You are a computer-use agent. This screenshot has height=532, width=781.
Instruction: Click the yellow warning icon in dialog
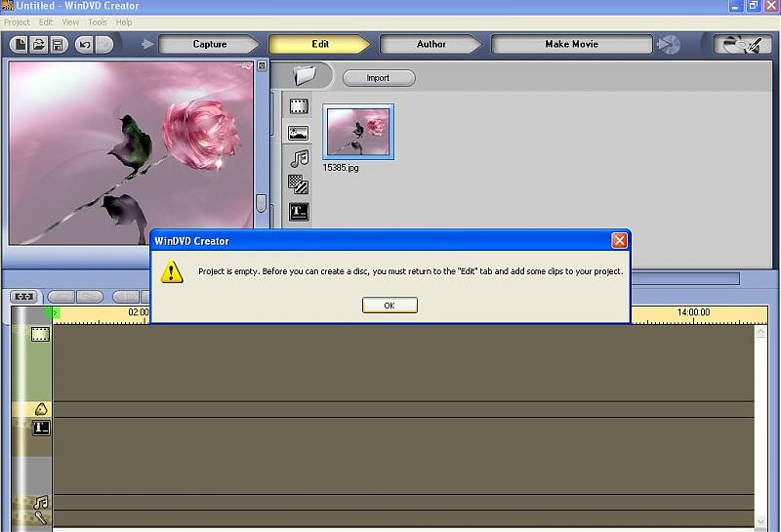(x=172, y=272)
